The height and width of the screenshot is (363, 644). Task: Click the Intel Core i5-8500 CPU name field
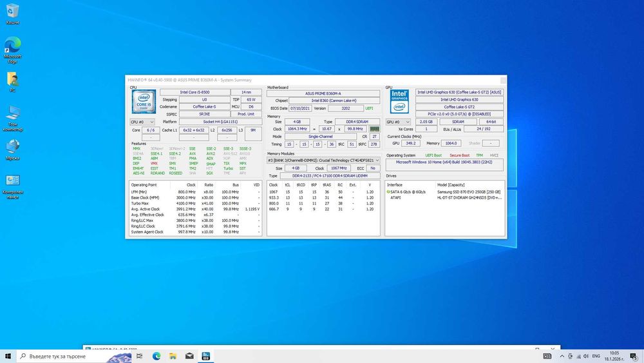click(194, 92)
